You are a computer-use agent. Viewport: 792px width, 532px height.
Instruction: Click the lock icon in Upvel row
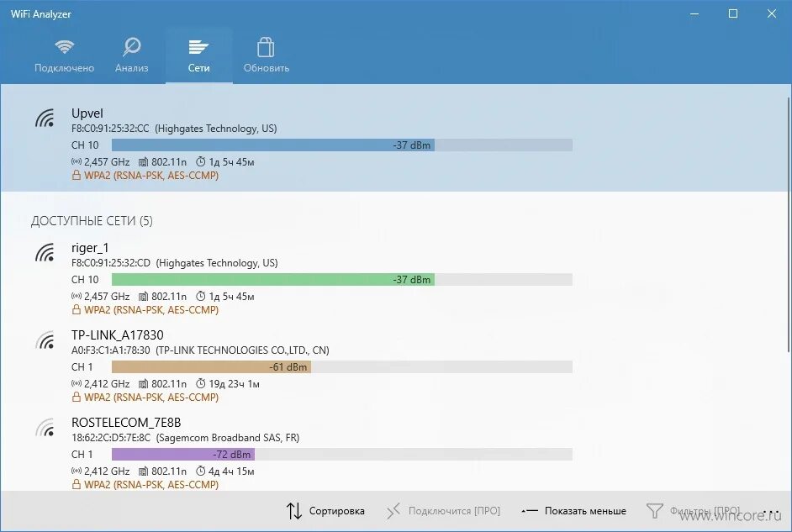click(77, 175)
